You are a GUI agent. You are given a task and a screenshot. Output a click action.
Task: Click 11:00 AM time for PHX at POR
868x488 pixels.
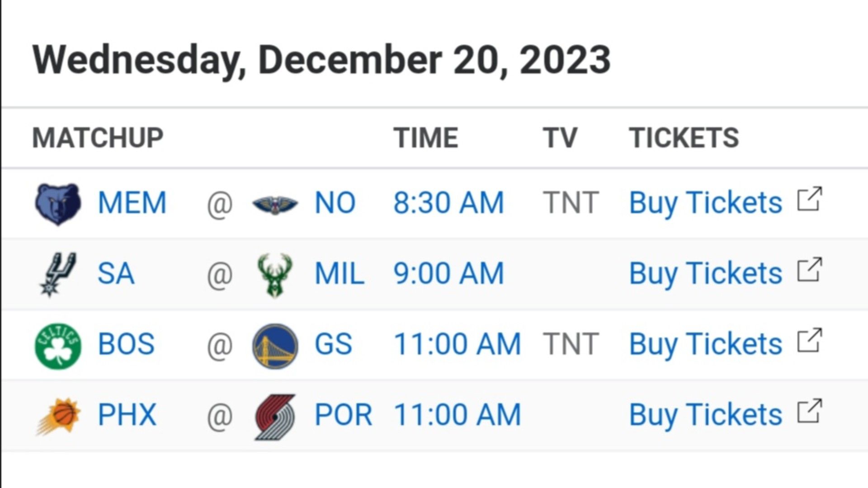(458, 415)
